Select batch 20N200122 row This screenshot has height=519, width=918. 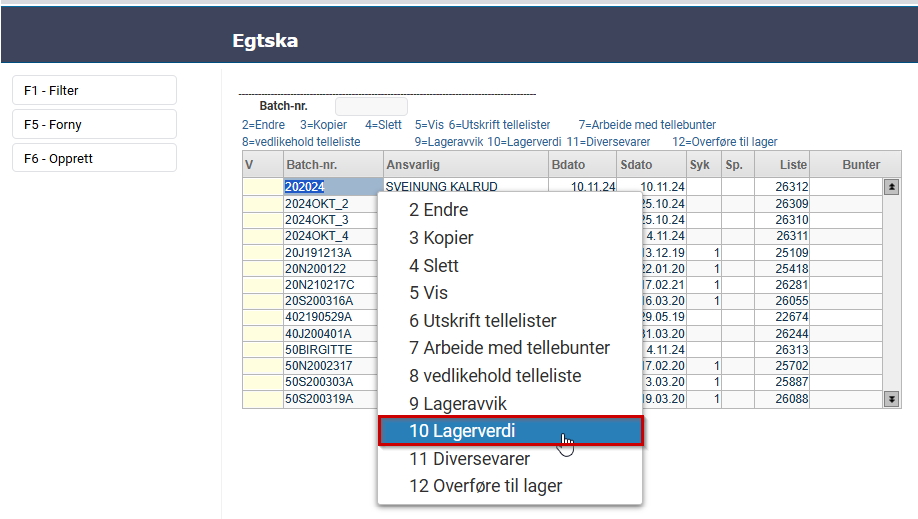coord(331,269)
